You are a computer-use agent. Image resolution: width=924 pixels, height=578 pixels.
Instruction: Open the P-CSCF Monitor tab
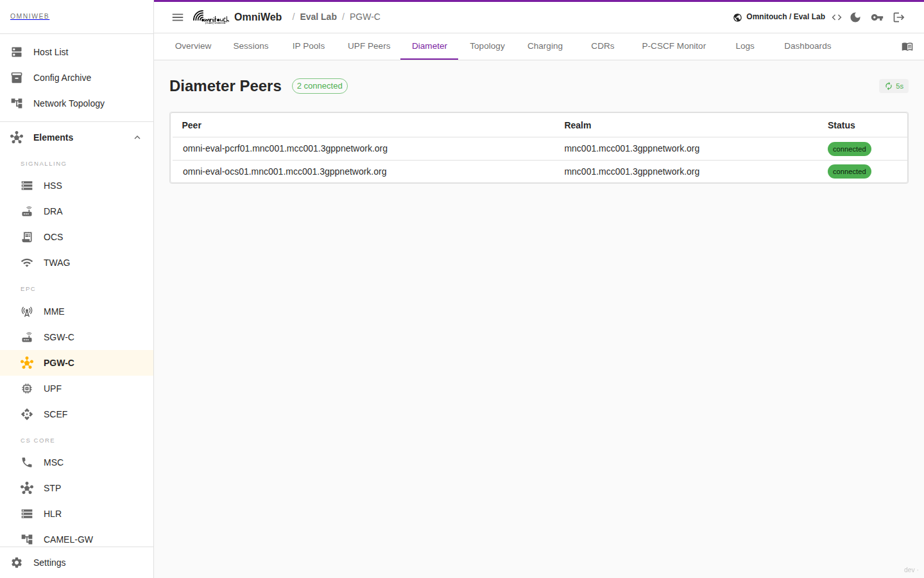click(674, 46)
